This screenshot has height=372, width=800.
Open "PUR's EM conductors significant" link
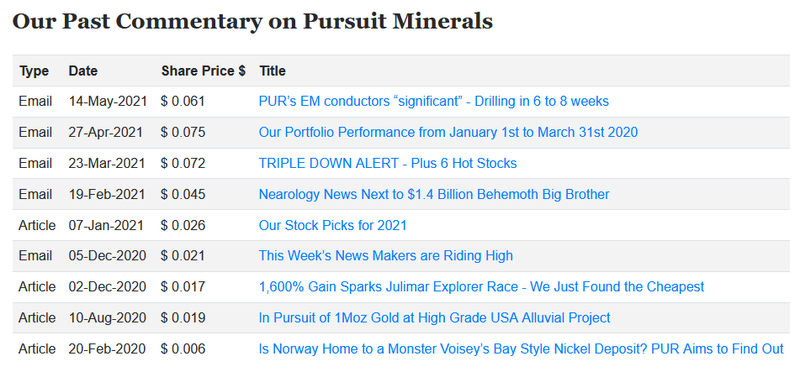click(x=434, y=101)
